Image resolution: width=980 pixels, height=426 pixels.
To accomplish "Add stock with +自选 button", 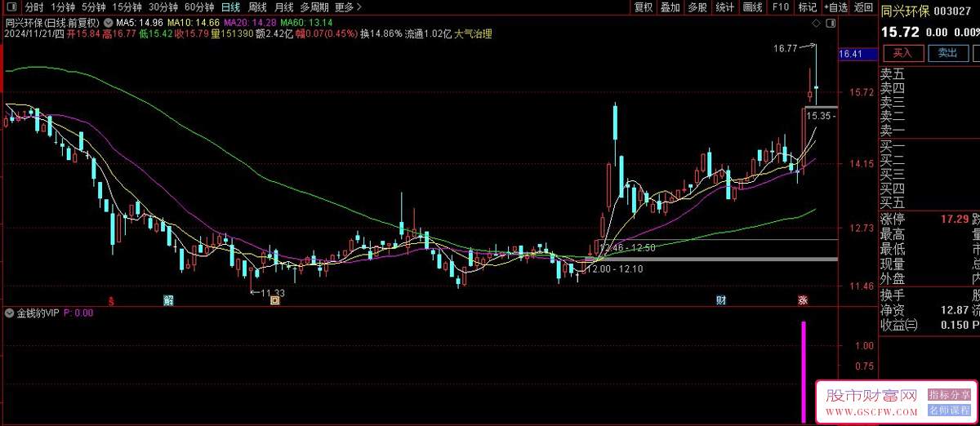I will (x=835, y=7).
